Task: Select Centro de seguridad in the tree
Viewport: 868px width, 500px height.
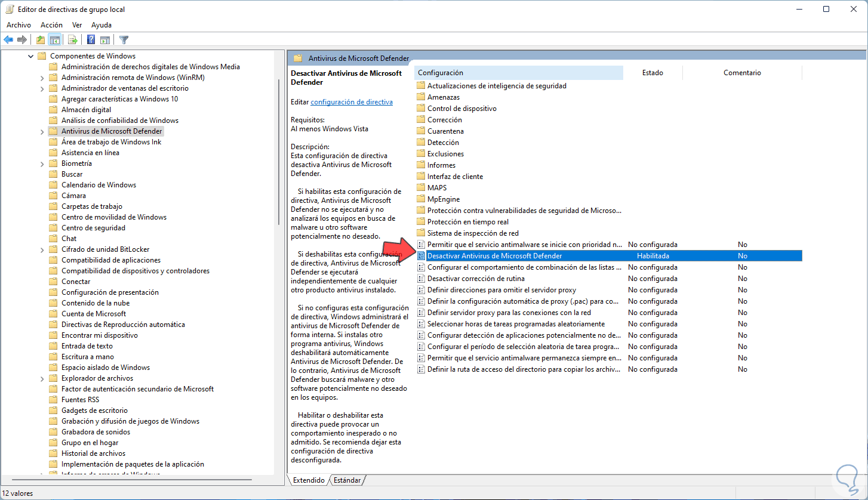Action: tap(93, 228)
